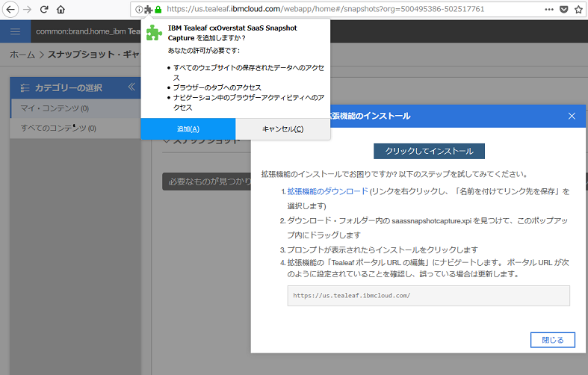
Task: Open the browser home page icon
Action: tap(61, 10)
